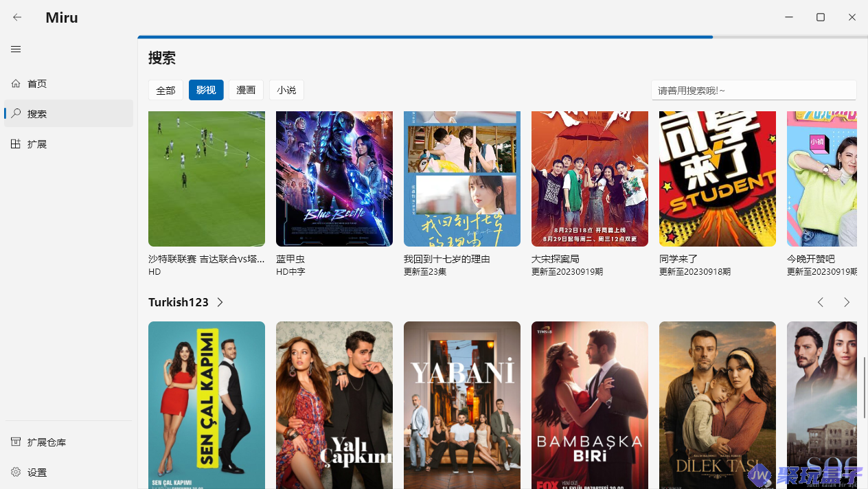Click the HD中字 label under 蓝甲虫

(x=290, y=272)
